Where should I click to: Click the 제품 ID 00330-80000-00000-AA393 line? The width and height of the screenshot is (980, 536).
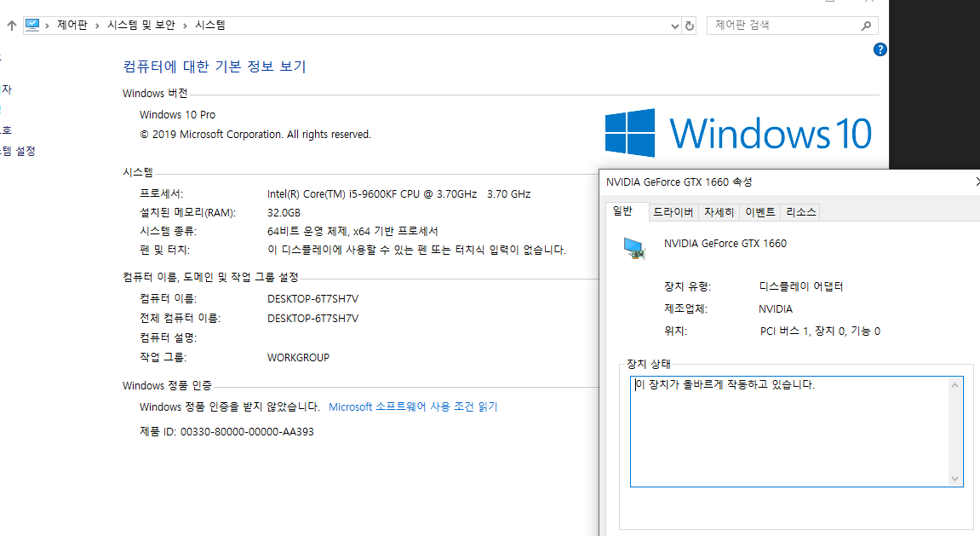[x=226, y=432]
